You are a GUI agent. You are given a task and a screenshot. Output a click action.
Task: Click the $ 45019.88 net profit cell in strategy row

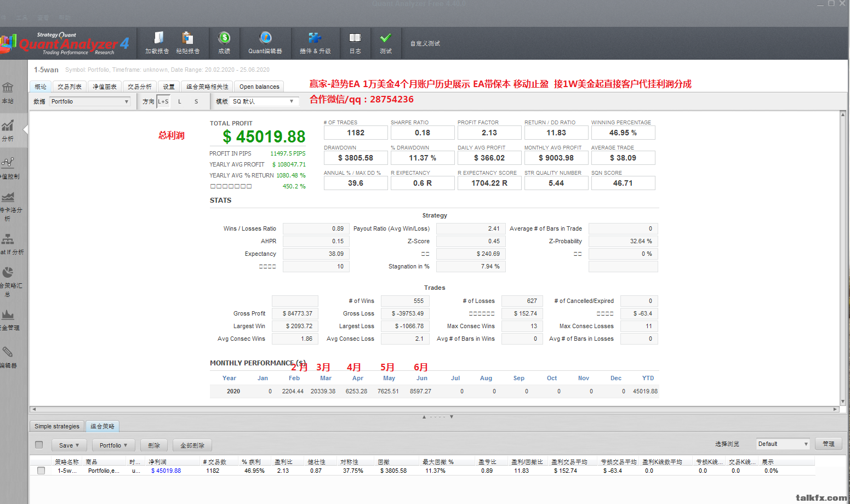click(166, 471)
